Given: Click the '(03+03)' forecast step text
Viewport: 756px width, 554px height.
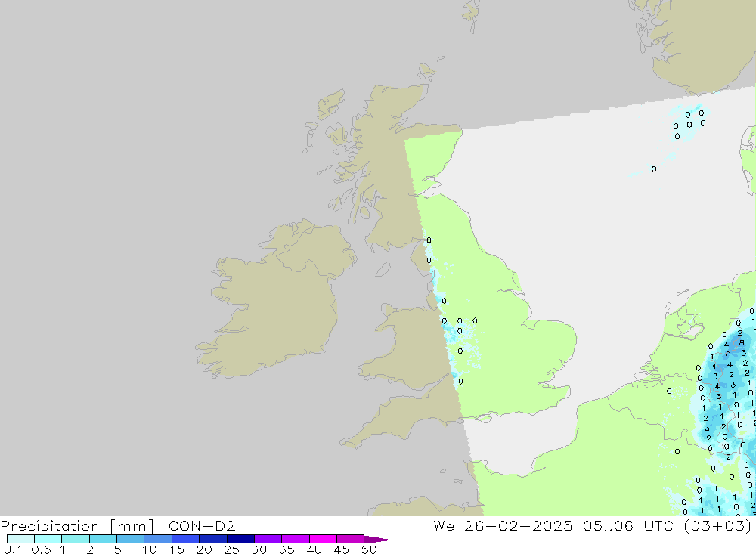Looking at the screenshot, I should click(717, 525).
